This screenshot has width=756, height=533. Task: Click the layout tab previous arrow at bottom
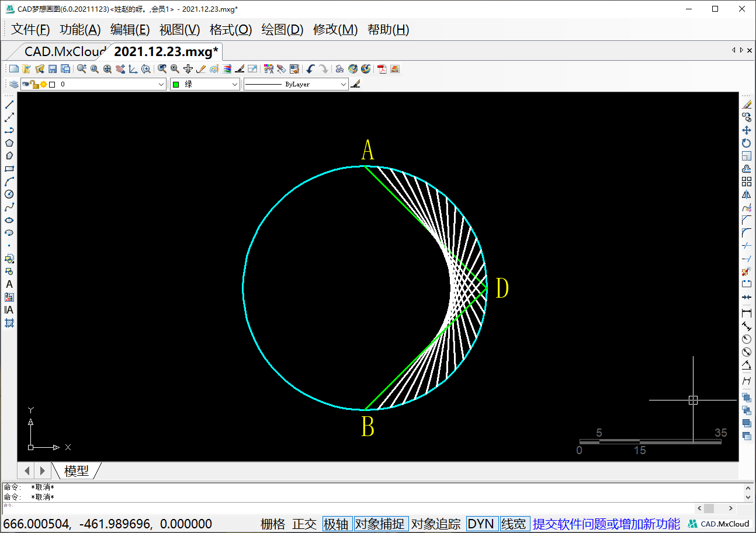coord(27,470)
